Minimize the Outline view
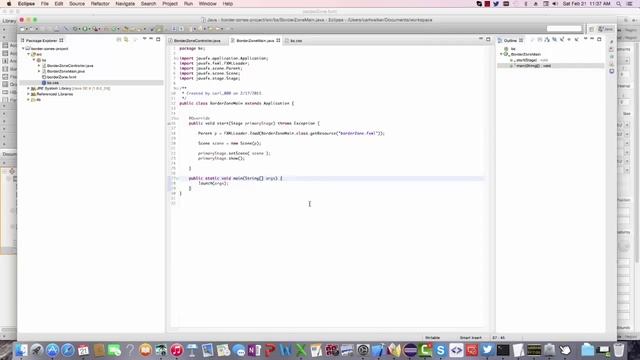The width and height of the screenshot is (640, 360). 592,39
